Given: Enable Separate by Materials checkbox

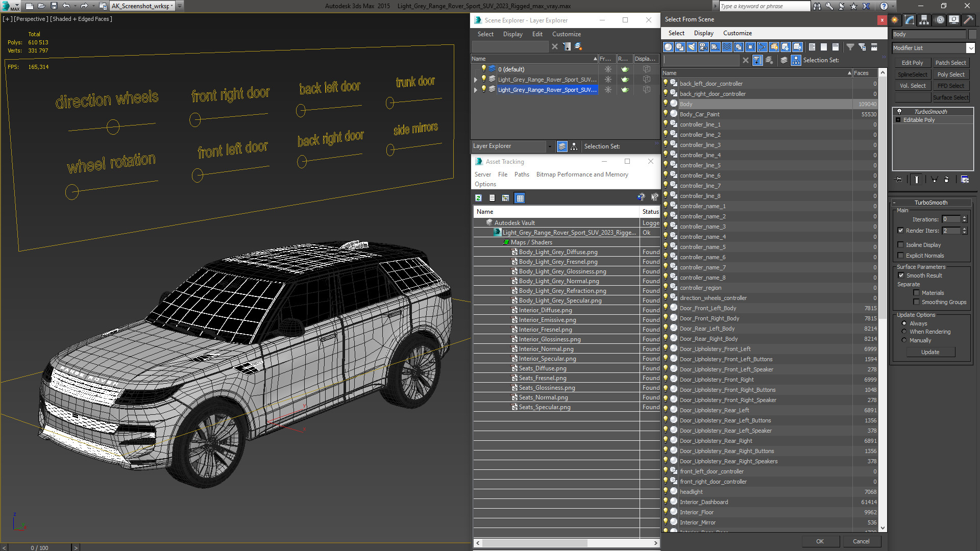Looking at the screenshot, I should point(917,293).
